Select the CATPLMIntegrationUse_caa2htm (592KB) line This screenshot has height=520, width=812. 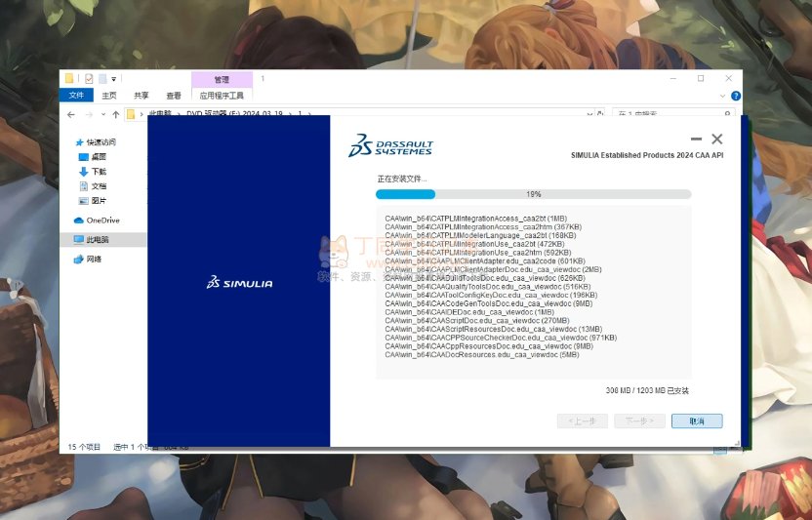[x=478, y=253]
